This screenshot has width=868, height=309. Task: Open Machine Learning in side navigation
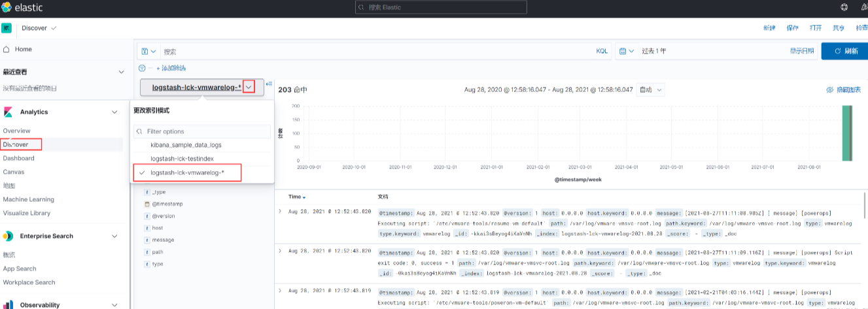29,199
